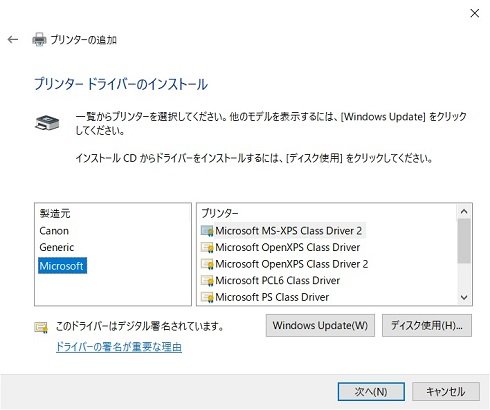The height and width of the screenshot is (410, 490).
Task: Click the digital signature certificate icon
Action: coord(41,327)
